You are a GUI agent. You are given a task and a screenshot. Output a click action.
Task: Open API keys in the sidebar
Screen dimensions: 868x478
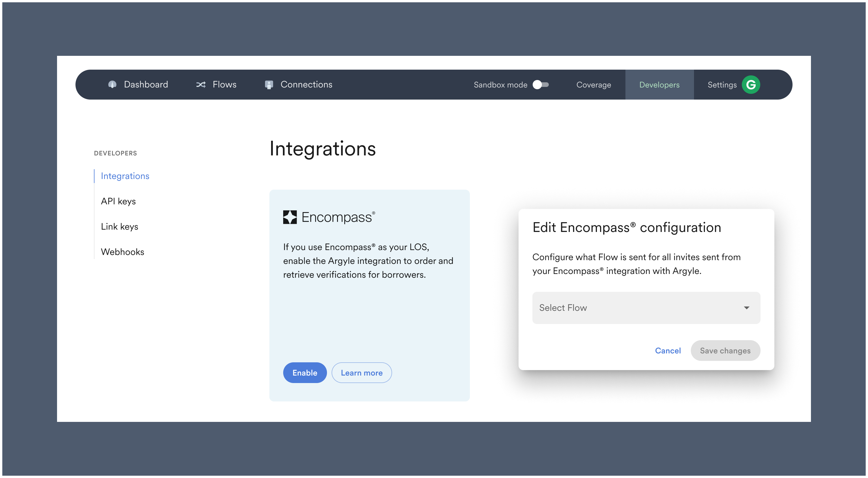(118, 201)
